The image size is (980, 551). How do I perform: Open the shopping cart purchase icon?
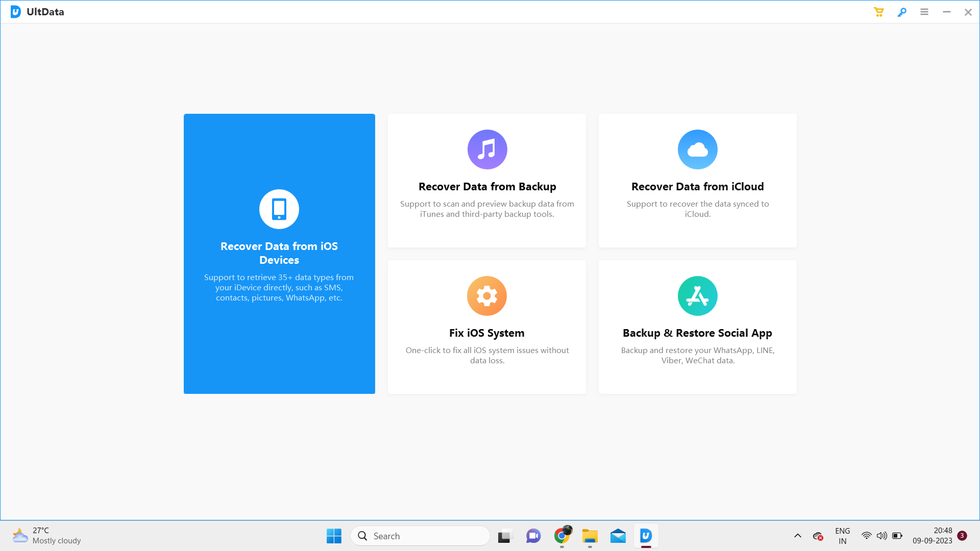pos(878,12)
